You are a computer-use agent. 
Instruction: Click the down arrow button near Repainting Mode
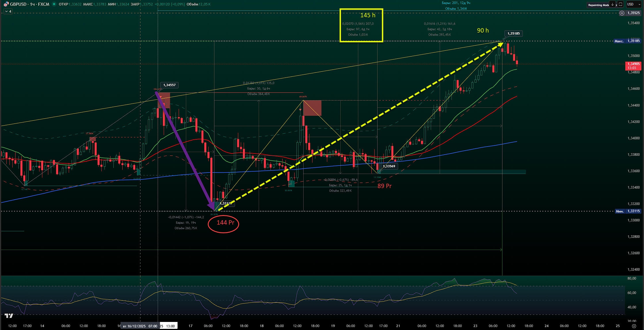[x=612, y=4]
